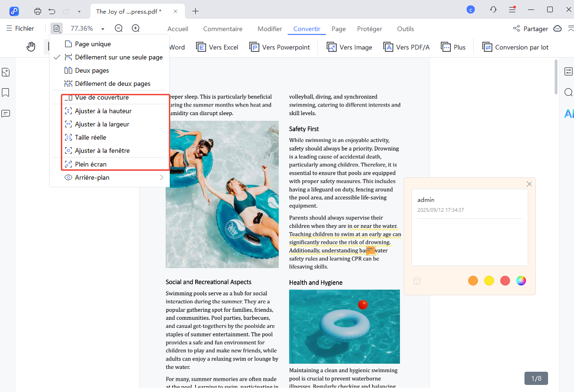Open the comments panel in left sidebar
This screenshot has height=392, width=574.
pyautogui.click(x=6, y=113)
